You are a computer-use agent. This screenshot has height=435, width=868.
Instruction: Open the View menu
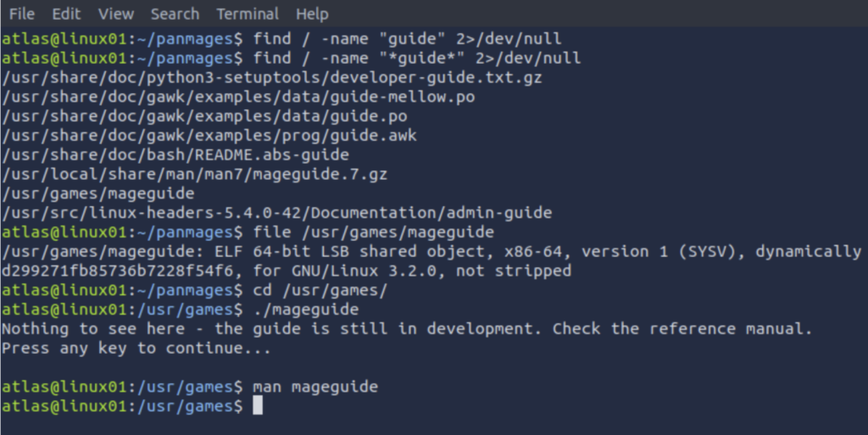click(115, 14)
